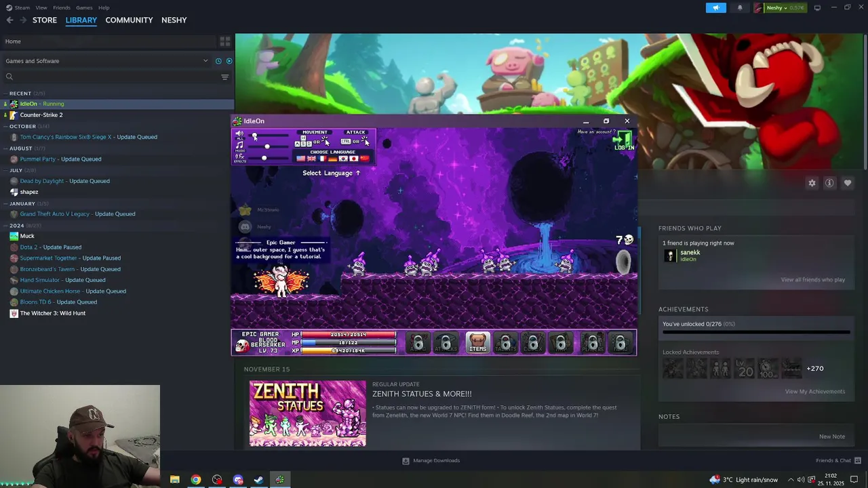The image size is (868, 488).
Task: Open the NESHY profile tab
Action: 174,20
